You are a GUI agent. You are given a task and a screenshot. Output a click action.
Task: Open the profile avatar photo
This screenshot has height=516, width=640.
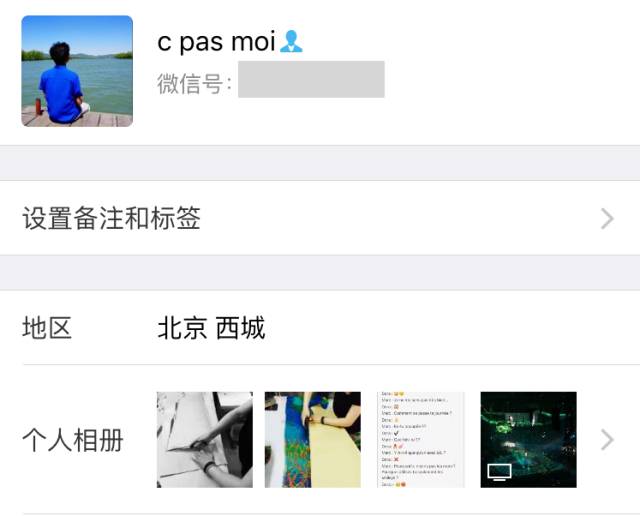coord(77,71)
